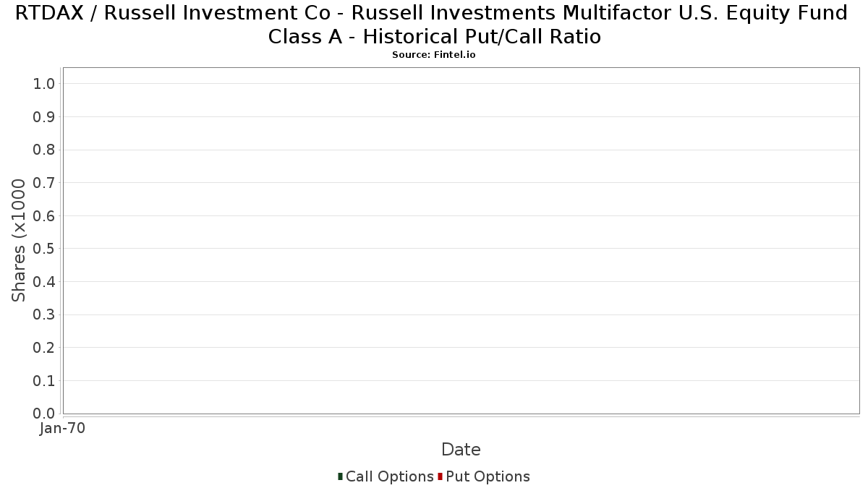Screen dimensions: 868x488
Task: Click the Shares (x1000 y-axis title
Action: (x=19, y=240)
